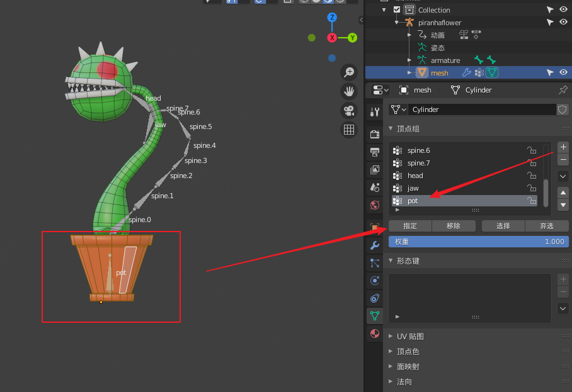The image size is (572, 392).
Task: Open the Render properties tab icon
Action: 375,134
